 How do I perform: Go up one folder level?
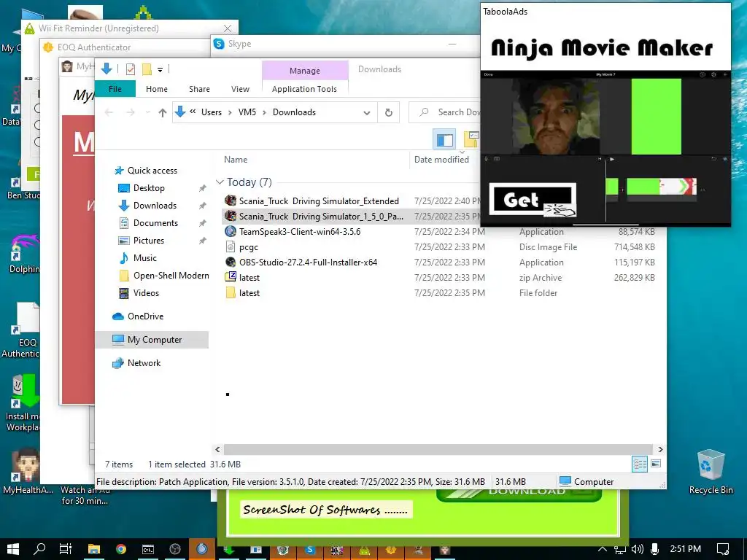[163, 112]
